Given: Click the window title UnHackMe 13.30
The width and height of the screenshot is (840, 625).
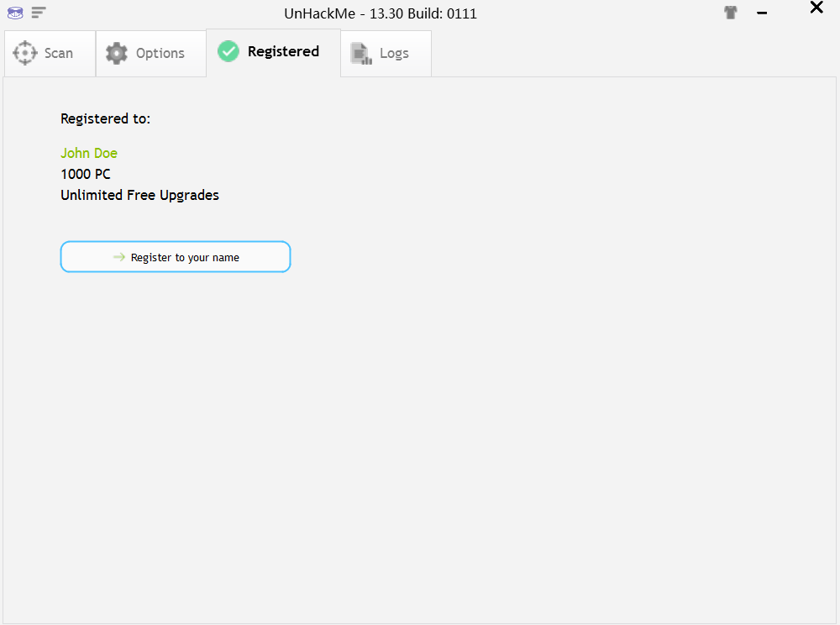Looking at the screenshot, I should point(381,13).
